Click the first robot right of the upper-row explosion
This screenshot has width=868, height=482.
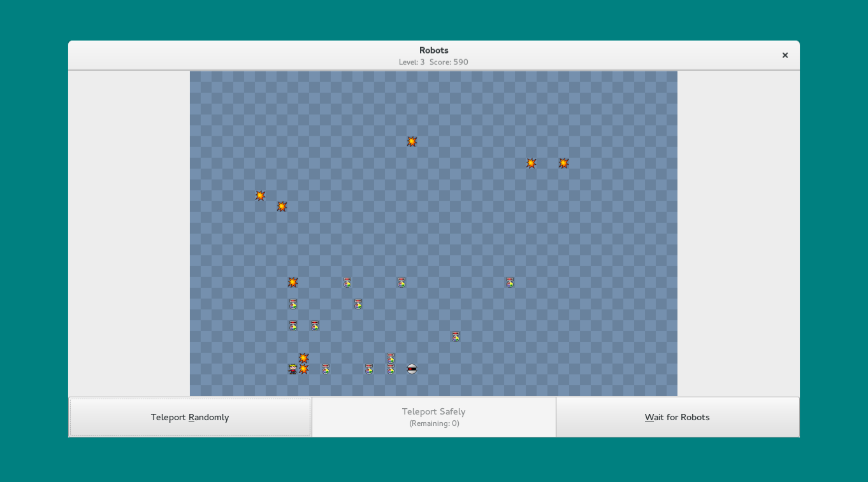tap(347, 282)
